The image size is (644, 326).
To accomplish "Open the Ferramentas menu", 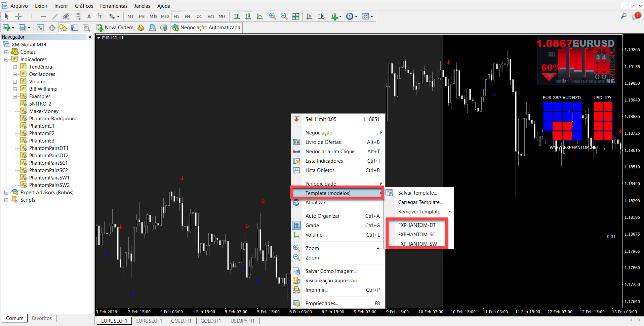I will point(114,6).
